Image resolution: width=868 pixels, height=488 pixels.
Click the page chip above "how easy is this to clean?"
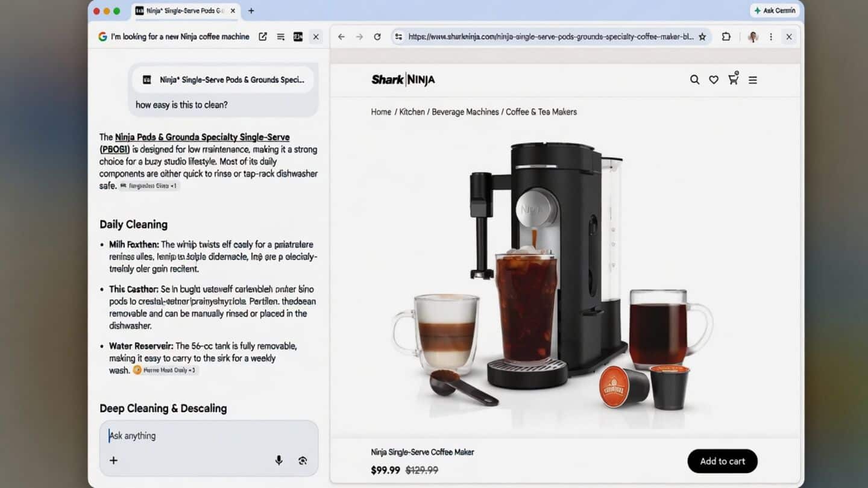(222, 80)
